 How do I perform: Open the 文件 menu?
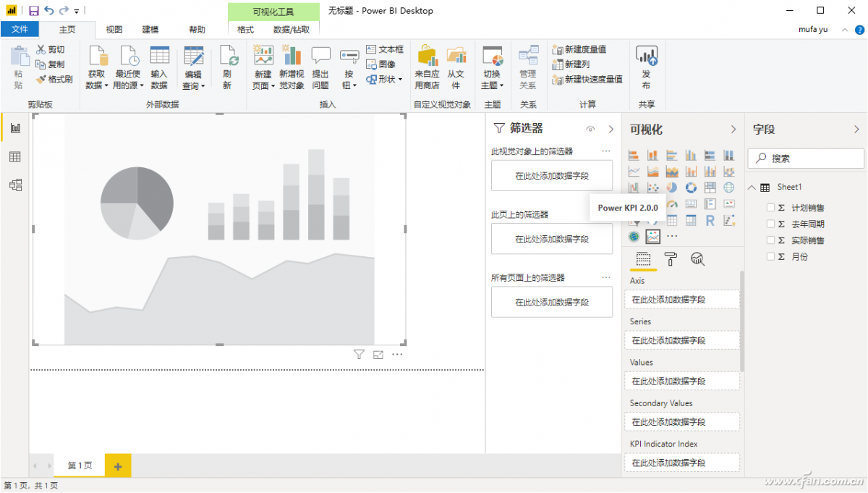pos(20,30)
